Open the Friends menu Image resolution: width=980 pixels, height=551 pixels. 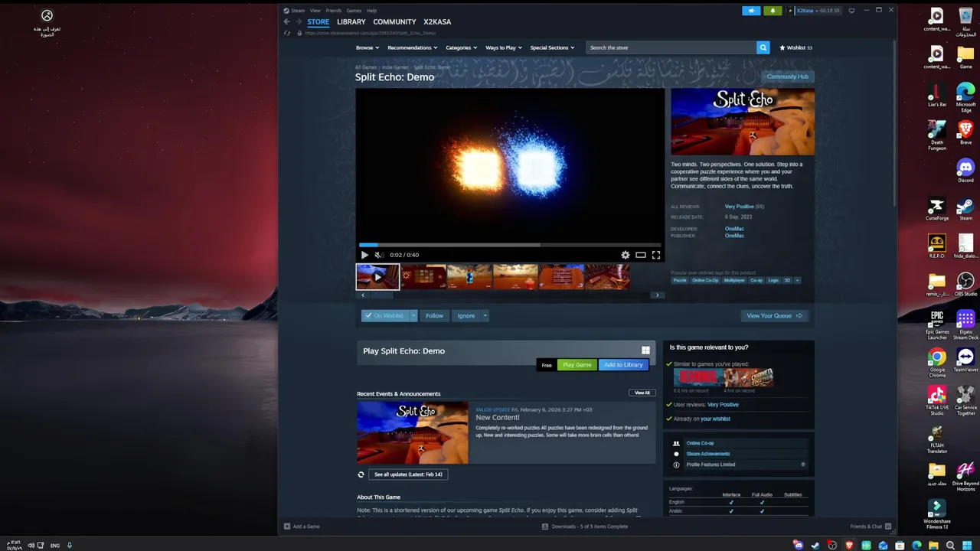click(x=334, y=11)
